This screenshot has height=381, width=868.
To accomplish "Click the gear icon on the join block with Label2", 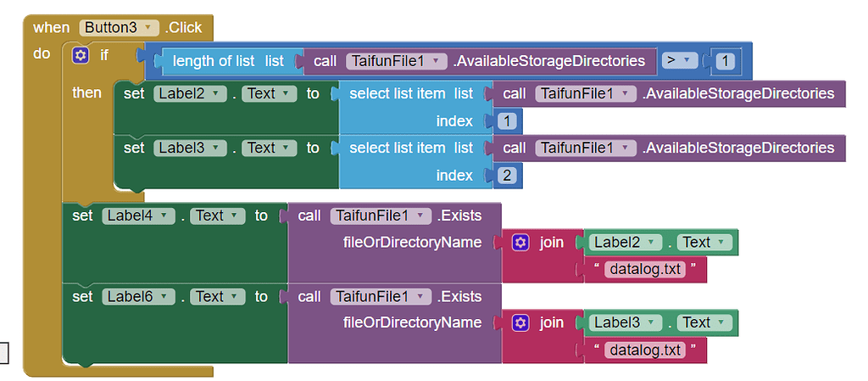I will tap(521, 243).
